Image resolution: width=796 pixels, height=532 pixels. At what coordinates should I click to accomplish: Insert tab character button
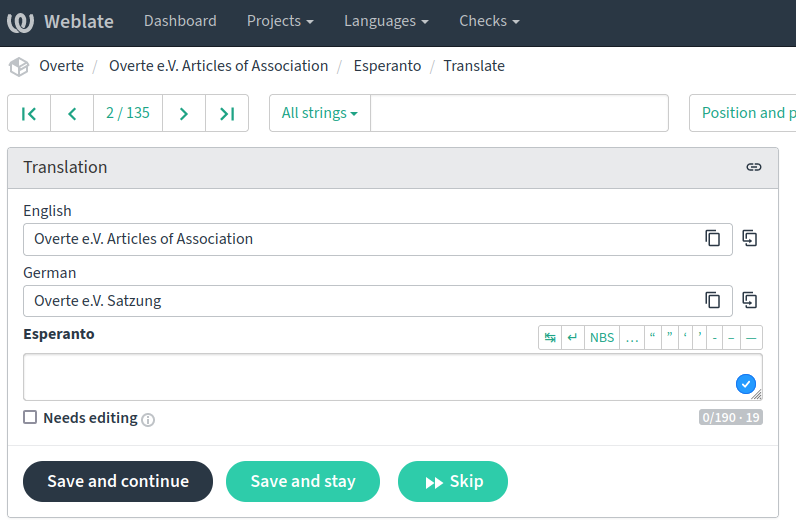[550, 338]
